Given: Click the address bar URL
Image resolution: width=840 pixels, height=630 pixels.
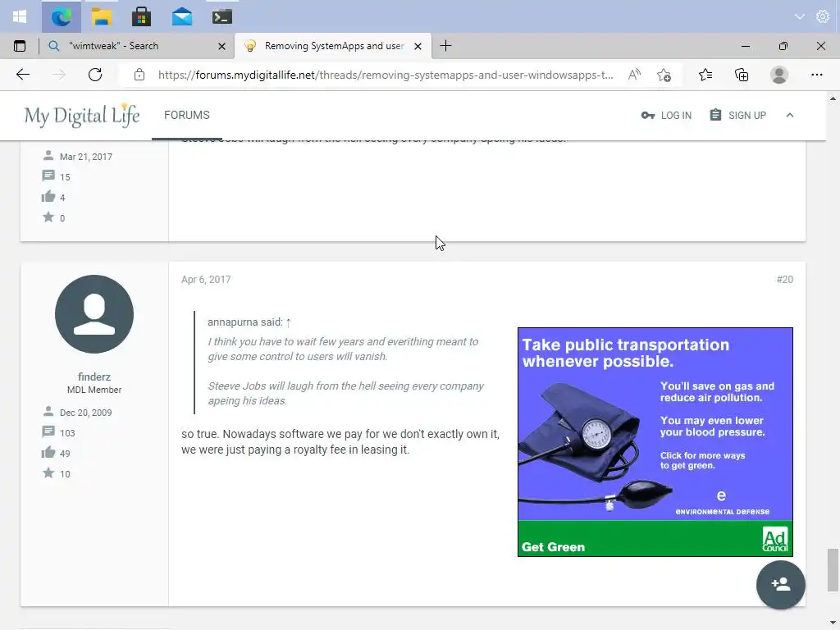Looking at the screenshot, I should tap(386, 75).
